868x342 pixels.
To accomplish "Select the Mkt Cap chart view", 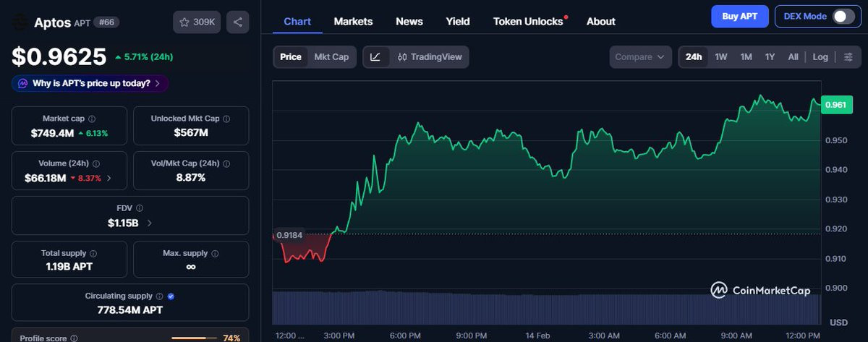I will click(331, 57).
